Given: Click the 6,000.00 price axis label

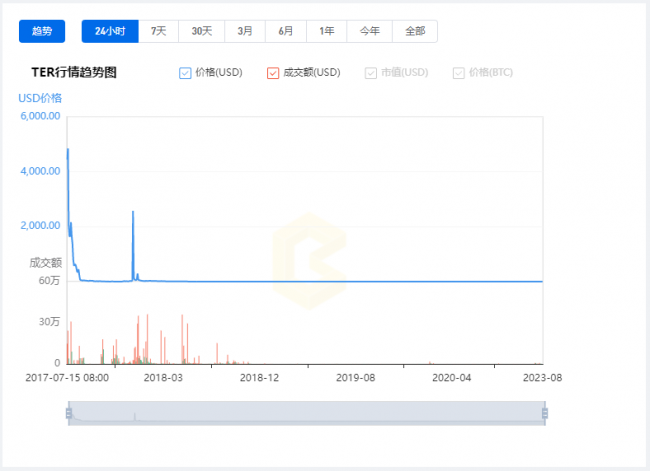Looking at the screenshot, I should [x=40, y=116].
